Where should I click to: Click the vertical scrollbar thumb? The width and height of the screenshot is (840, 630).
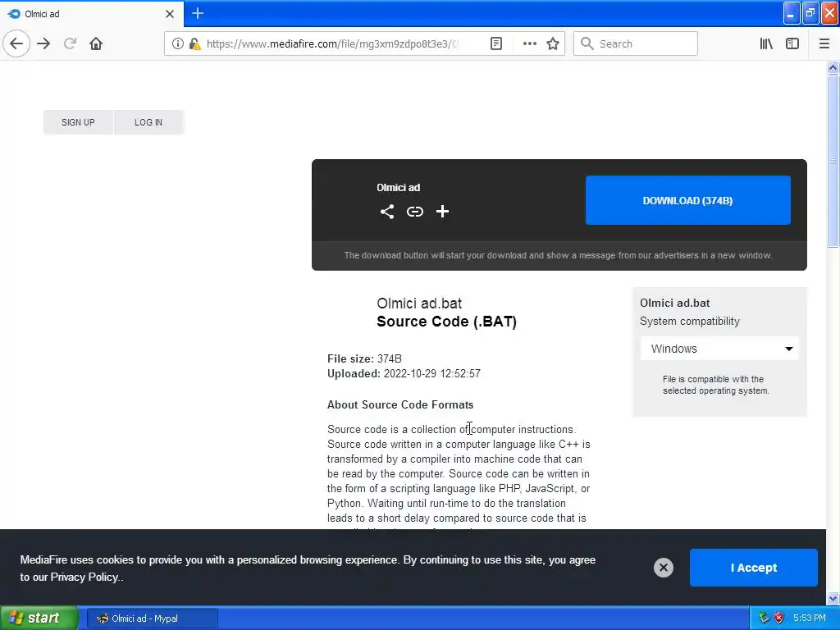[x=833, y=161]
